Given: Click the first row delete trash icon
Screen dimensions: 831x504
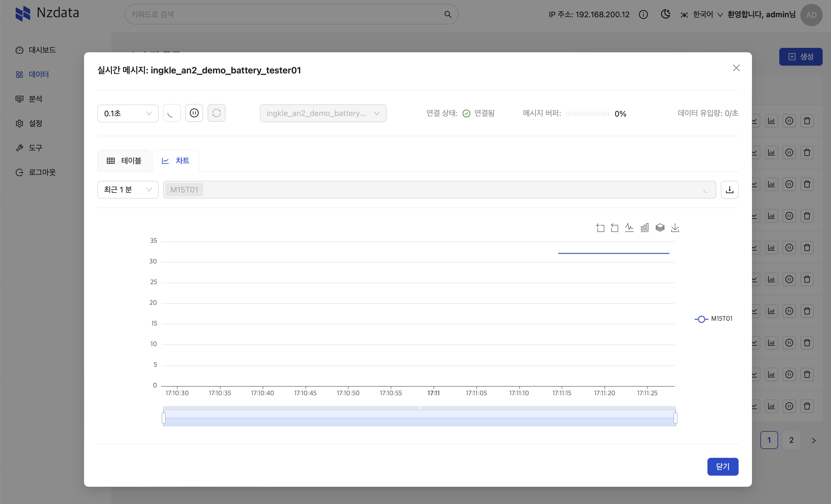Looking at the screenshot, I should coord(807,121).
